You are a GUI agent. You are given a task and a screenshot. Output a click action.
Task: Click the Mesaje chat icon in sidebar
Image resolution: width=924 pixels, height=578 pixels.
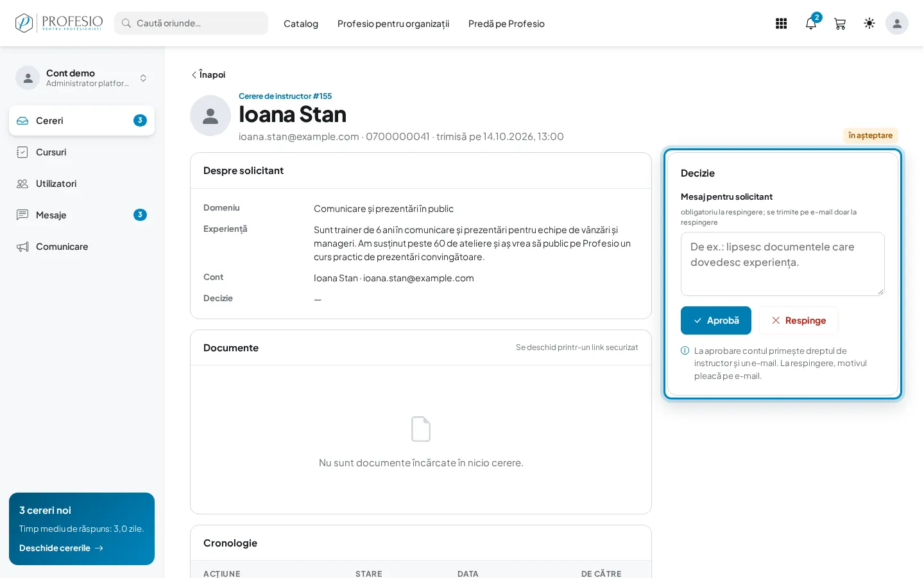(x=22, y=215)
